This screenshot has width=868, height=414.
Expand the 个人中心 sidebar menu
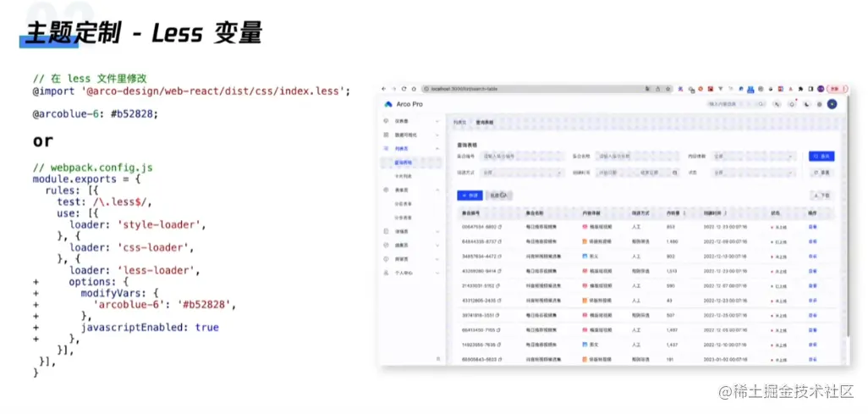click(411, 273)
